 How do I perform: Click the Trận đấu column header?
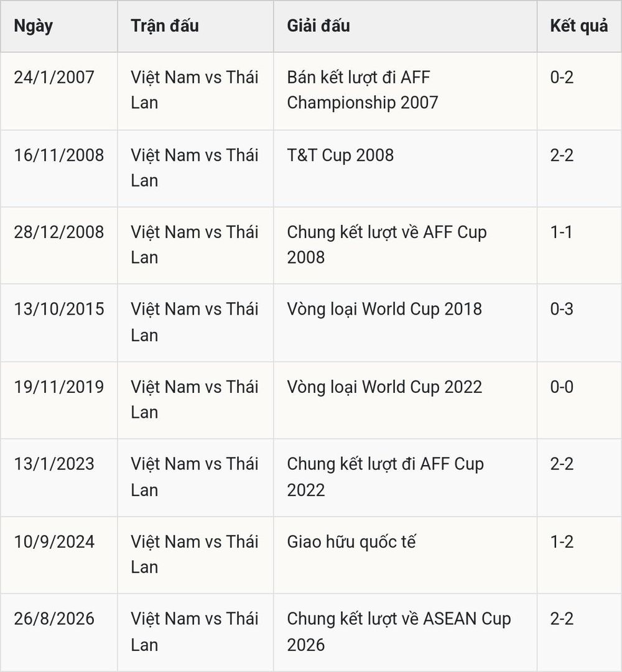coord(195,26)
